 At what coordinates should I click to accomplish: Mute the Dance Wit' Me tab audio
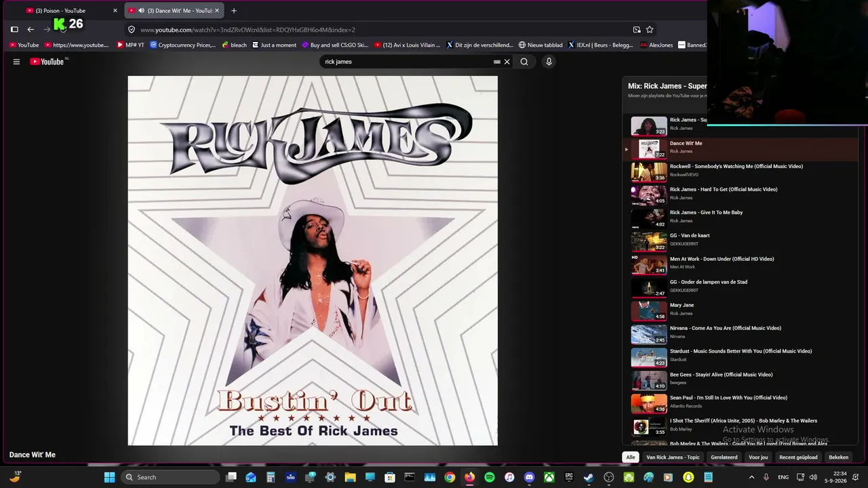pyautogui.click(x=140, y=11)
